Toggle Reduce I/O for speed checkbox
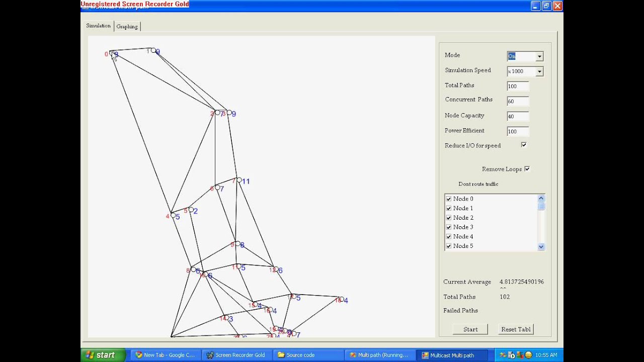This screenshot has width=644, height=362. (524, 145)
